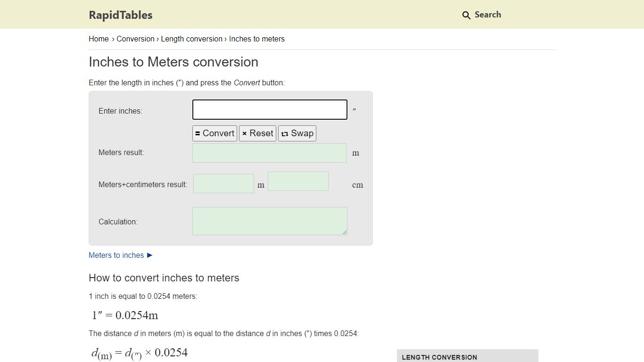The width and height of the screenshot is (644, 362).
Task: Click Inches to meters breadcrumb
Action: click(257, 39)
